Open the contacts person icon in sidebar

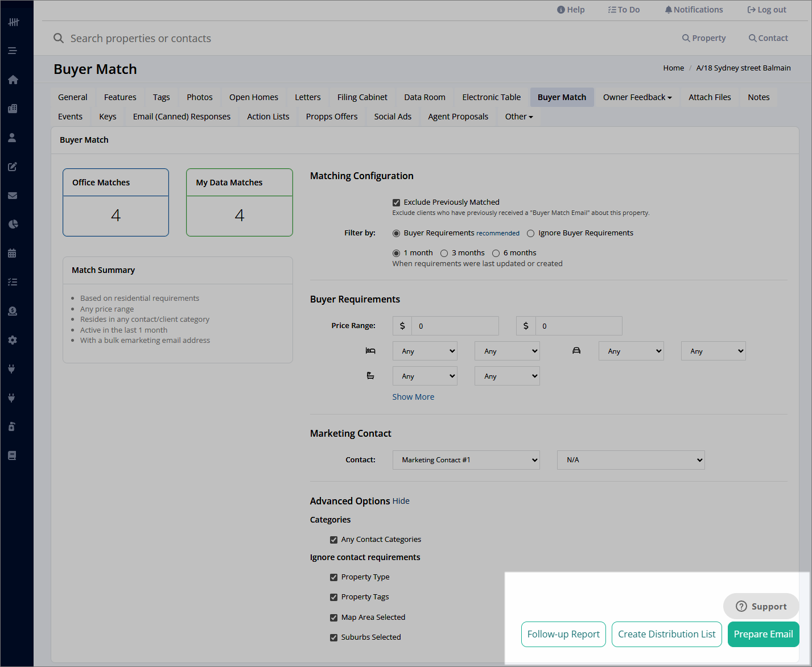(x=13, y=138)
